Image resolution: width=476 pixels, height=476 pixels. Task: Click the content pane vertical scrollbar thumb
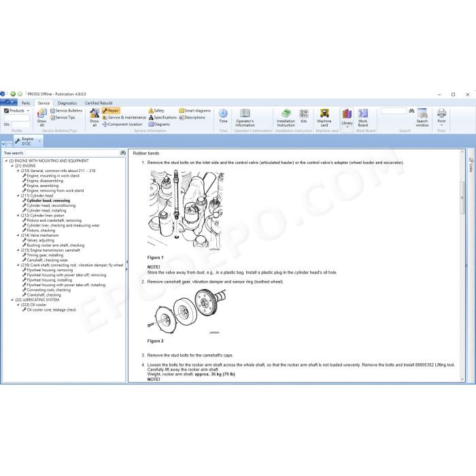click(462, 198)
